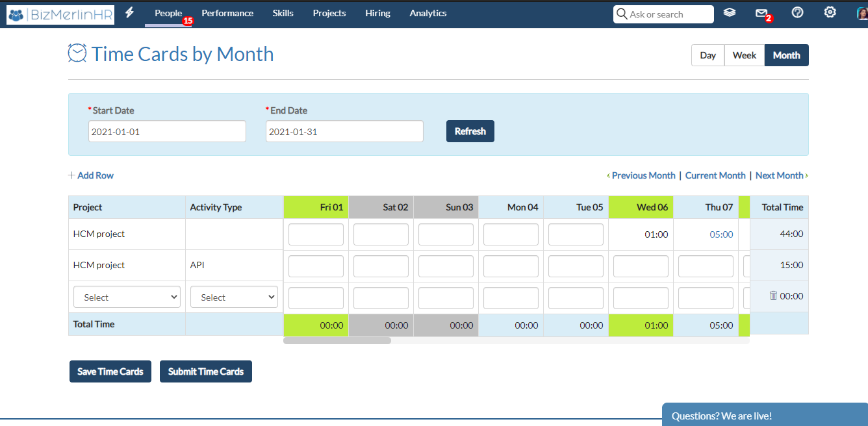Open the Activity Type Select dropdown
This screenshot has height=426, width=868.
pos(233,297)
